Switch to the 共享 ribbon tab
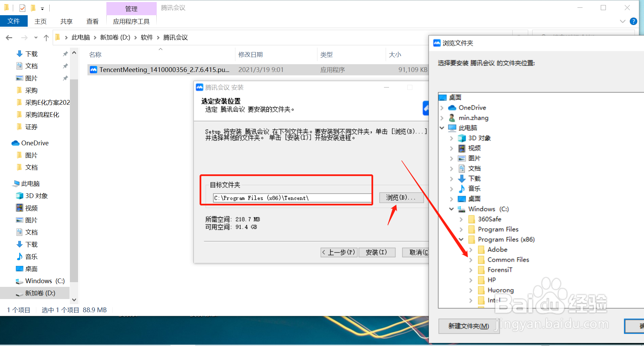Screen dimensions: 644x346 [66, 21]
